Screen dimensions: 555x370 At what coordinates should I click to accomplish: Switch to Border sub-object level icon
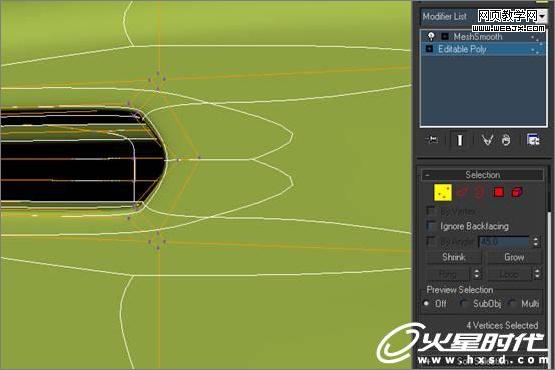tap(480, 192)
